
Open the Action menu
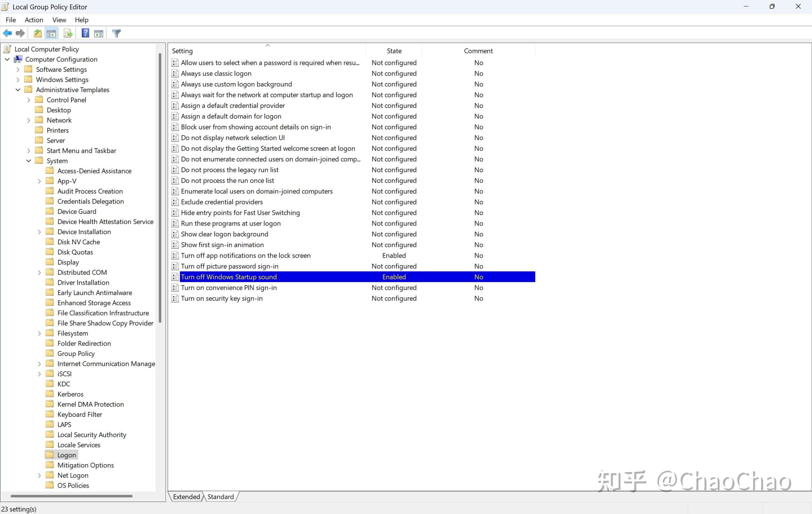(x=34, y=20)
